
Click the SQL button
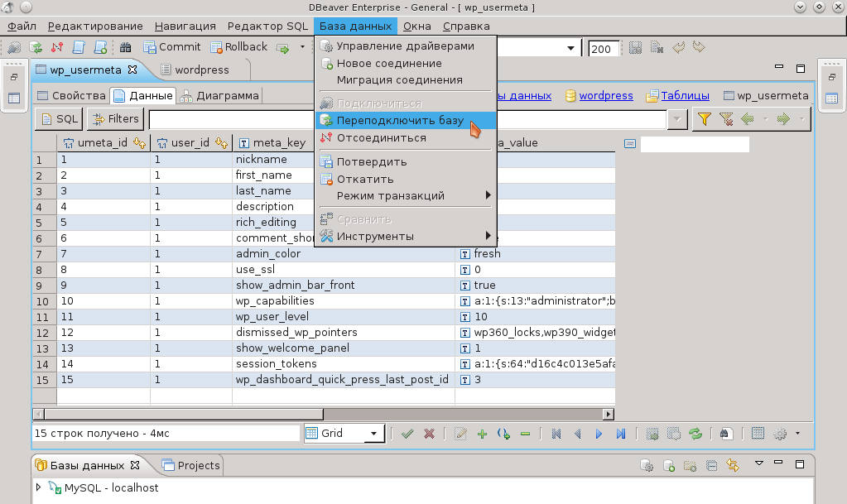(60, 119)
